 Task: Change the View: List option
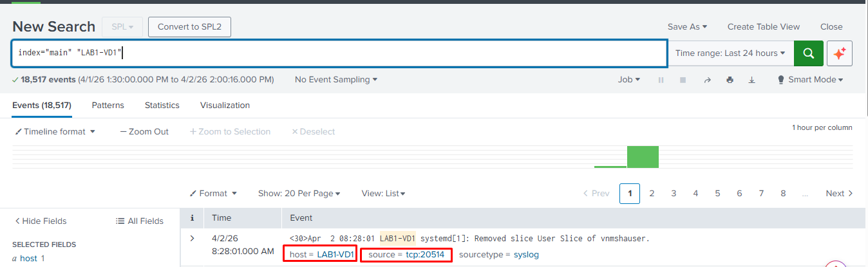click(x=383, y=193)
